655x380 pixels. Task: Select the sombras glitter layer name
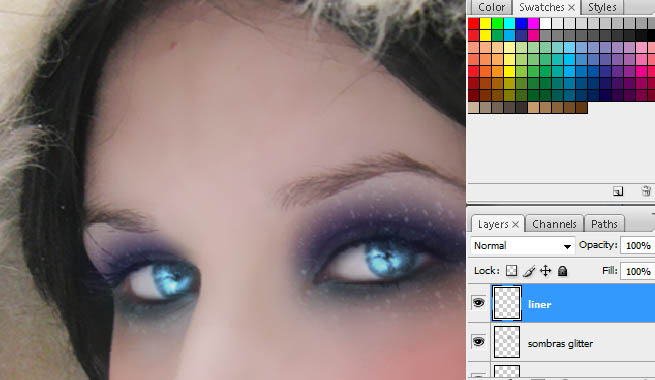tap(560, 343)
